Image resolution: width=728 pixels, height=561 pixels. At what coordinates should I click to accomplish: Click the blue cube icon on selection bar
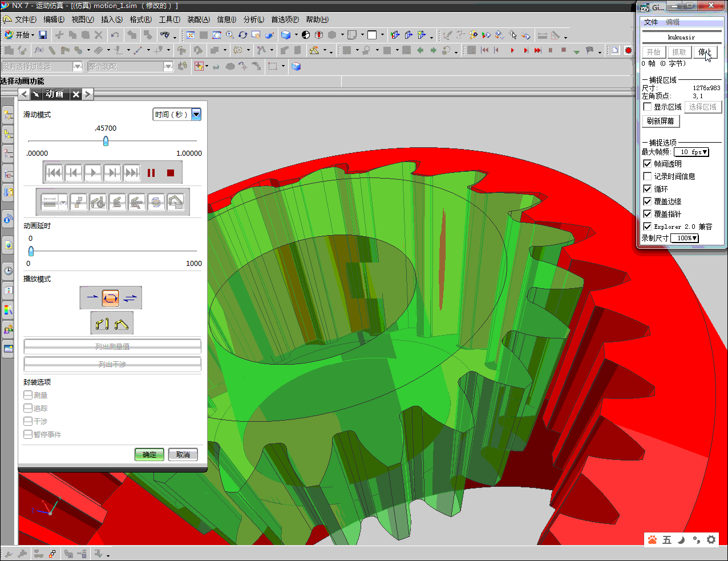[296, 66]
